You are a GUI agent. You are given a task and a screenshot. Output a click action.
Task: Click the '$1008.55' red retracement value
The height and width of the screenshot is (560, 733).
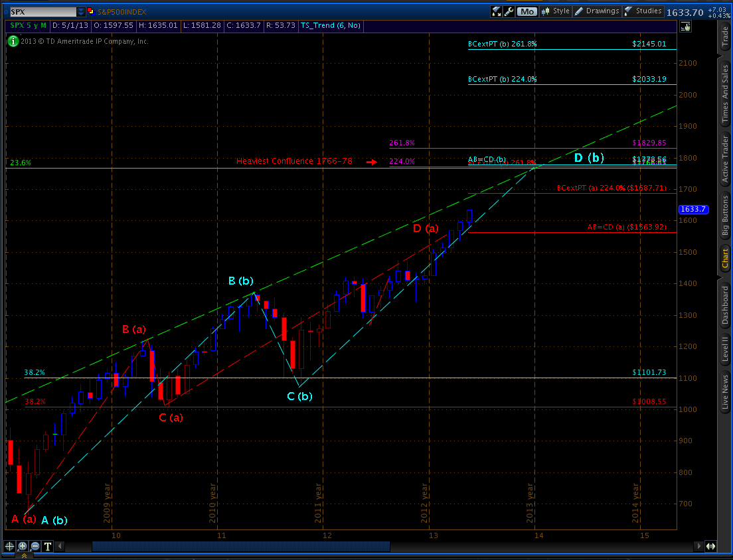[649, 401]
